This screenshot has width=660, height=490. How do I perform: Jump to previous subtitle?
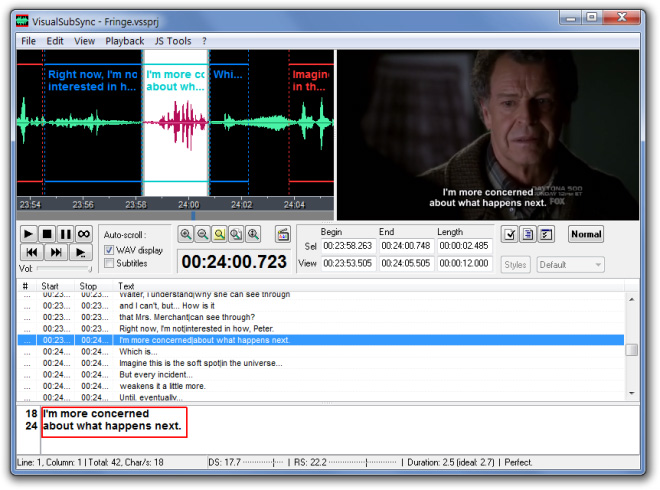32,252
